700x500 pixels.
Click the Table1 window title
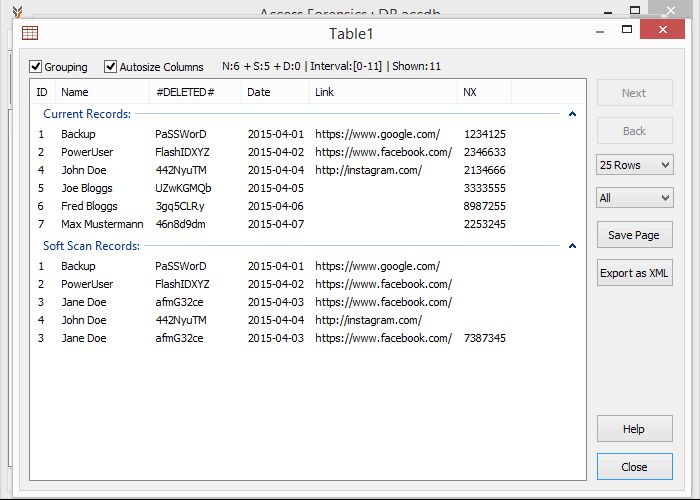pos(351,33)
